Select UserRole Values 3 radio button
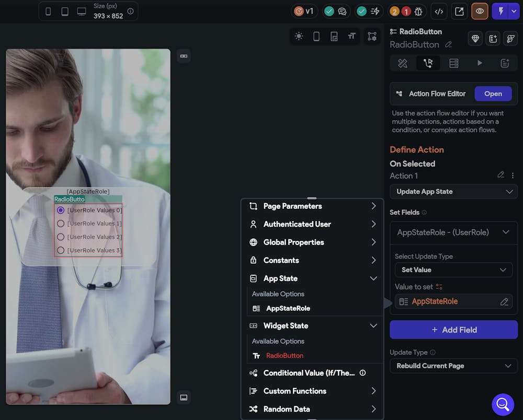This screenshot has height=420, width=523. click(x=60, y=250)
